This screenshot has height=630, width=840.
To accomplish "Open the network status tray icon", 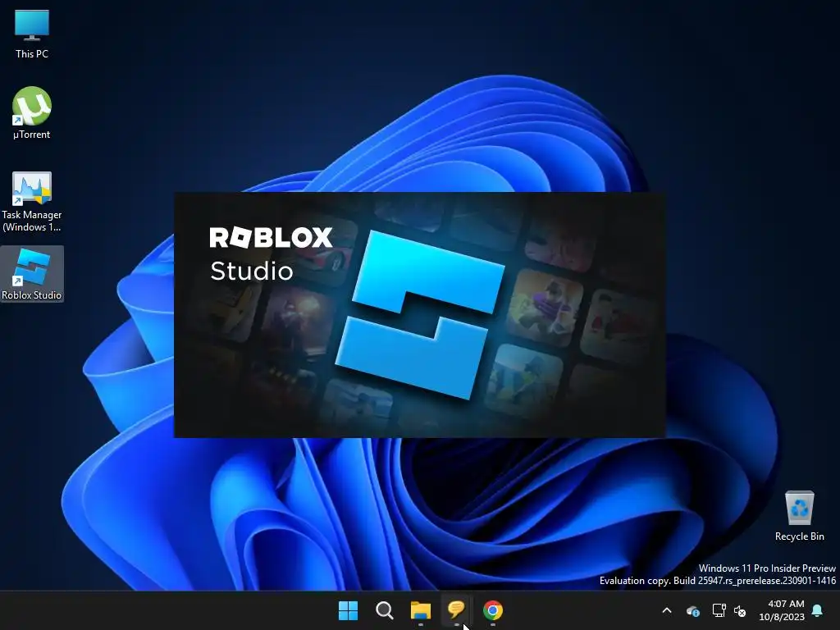I will click(x=719, y=610).
